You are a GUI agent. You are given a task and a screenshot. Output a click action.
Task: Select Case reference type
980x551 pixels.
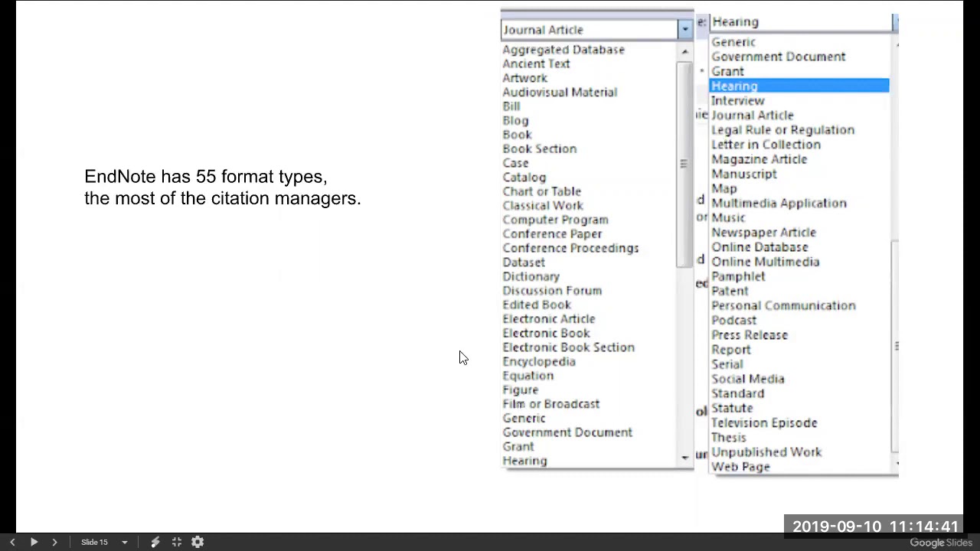click(x=515, y=163)
